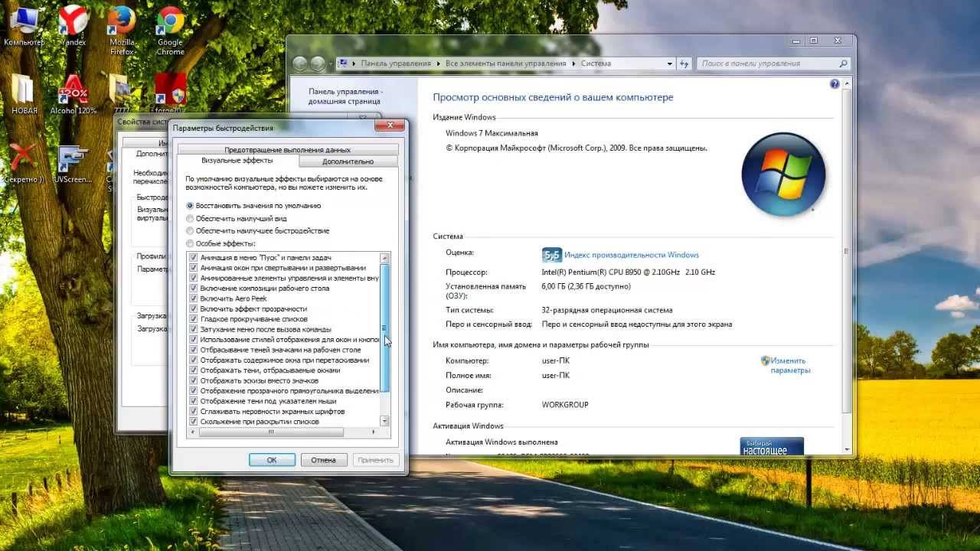Open the UVScreen desktop shortcut
The height and width of the screenshot is (551, 980).
tap(73, 163)
